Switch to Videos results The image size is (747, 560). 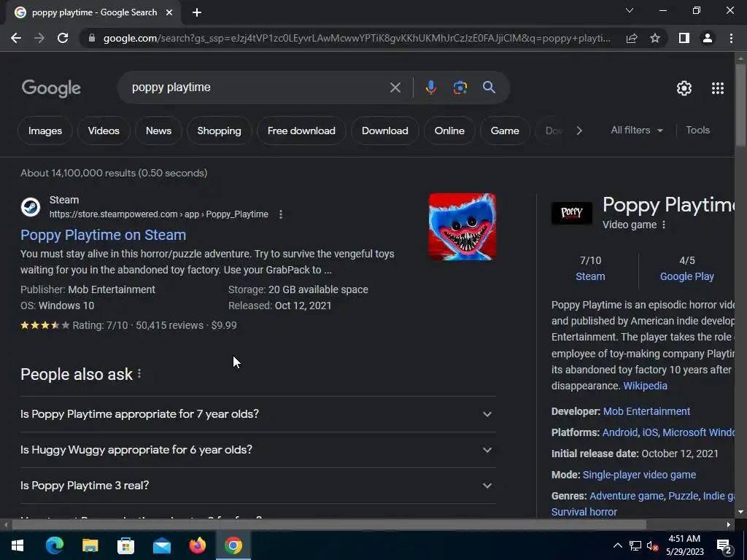pos(104,131)
